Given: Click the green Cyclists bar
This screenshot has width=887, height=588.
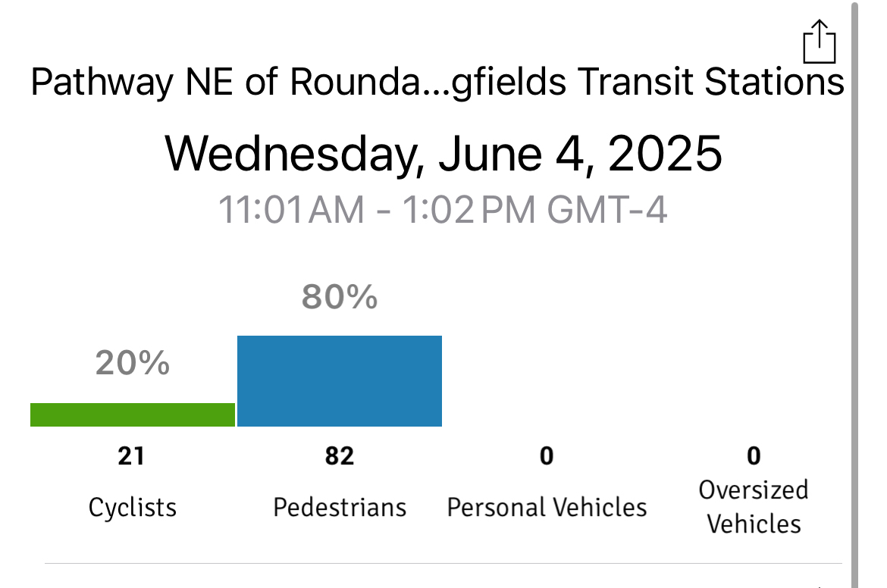Looking at the screenshot, I should 133,414.
